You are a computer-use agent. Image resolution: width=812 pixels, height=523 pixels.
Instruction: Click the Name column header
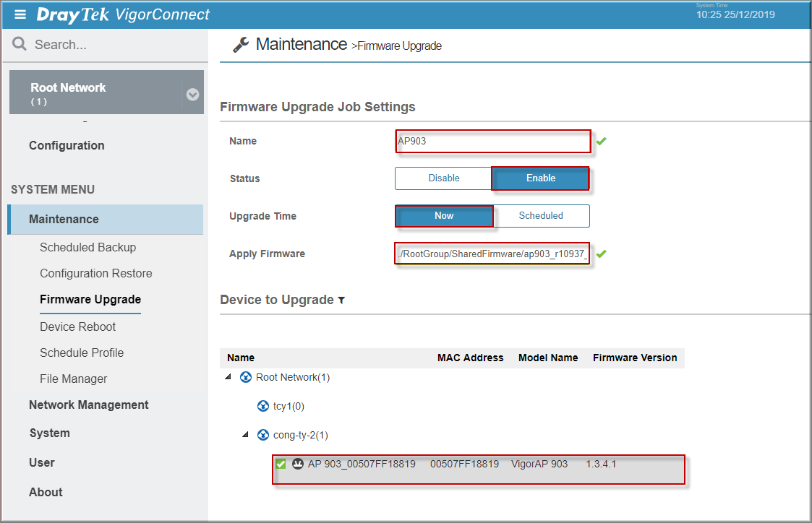coord(241,358)
